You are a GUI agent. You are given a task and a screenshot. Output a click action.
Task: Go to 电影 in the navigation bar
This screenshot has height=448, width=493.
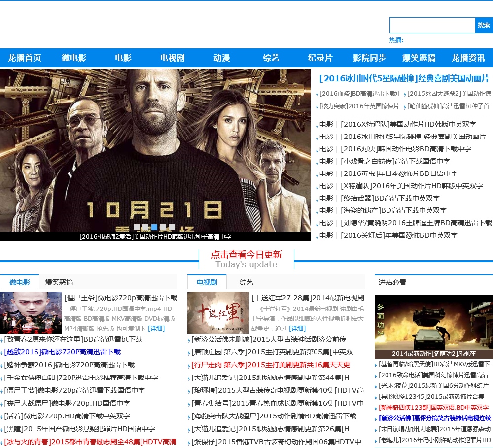pos(123,58)
